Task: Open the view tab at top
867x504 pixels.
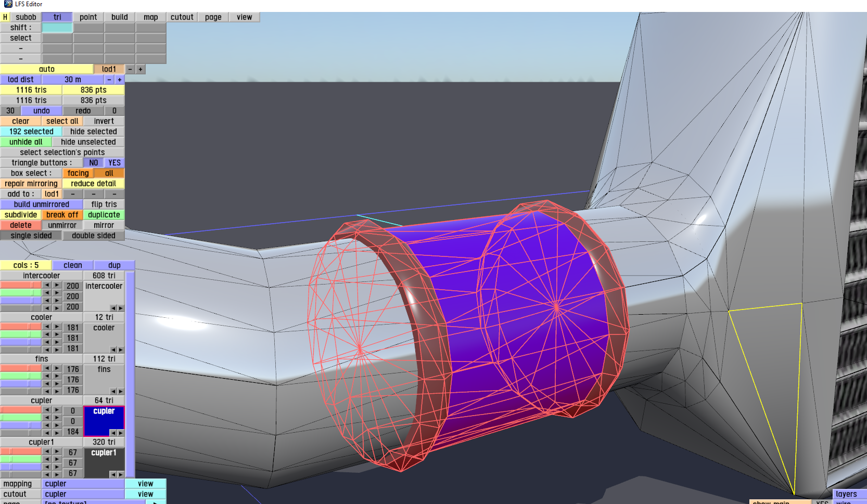Action: click(x=245, y=17)
